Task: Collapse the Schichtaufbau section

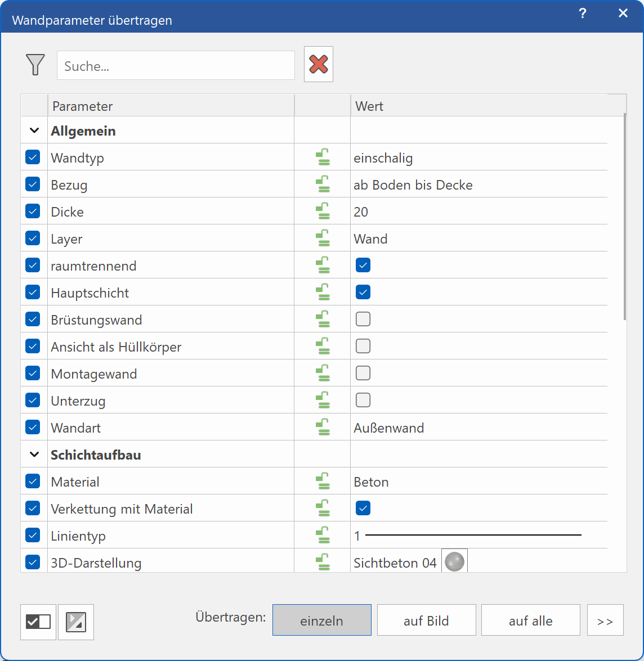Action: [34, 455]
